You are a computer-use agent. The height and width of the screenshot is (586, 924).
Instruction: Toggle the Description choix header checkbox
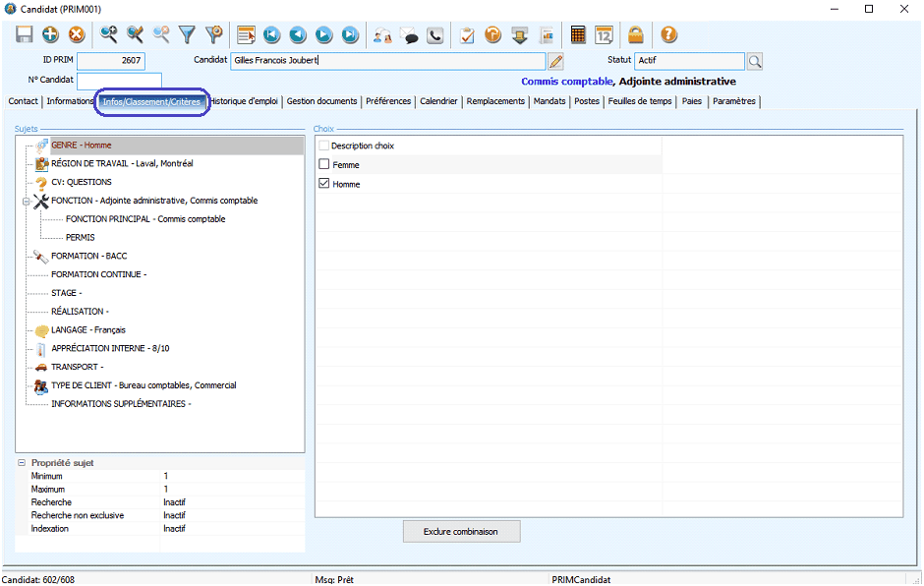[x=324, y=146]
